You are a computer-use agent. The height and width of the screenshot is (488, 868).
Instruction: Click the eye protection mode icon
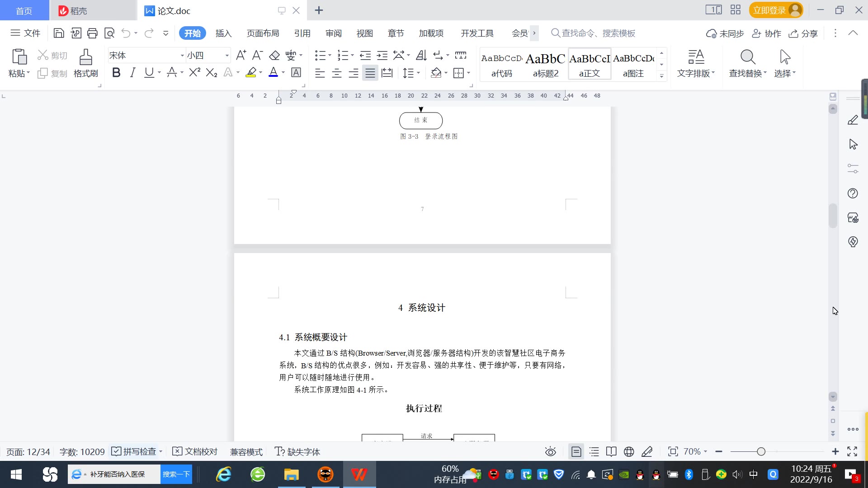550,451
